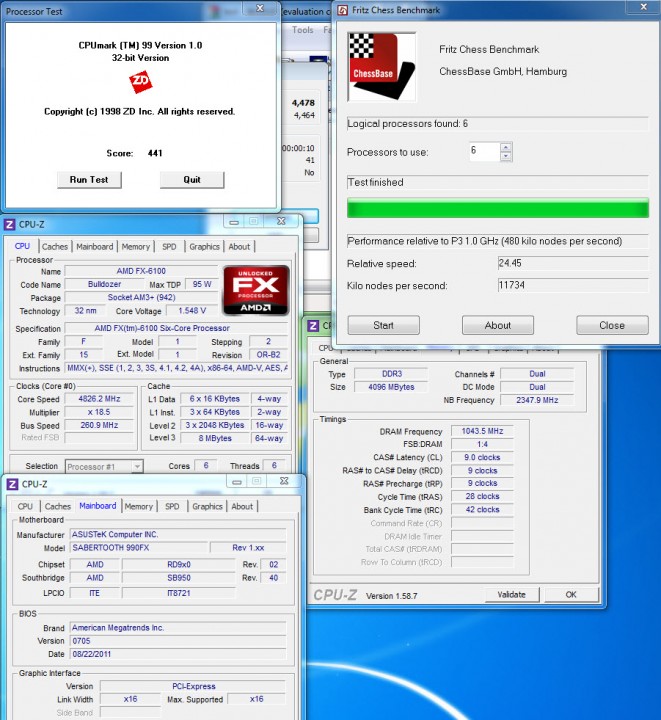The height and width of the screenshot is (720, 661).
Task: Click the memory Size value 4096 MBytes
Action: pos(391,387)
